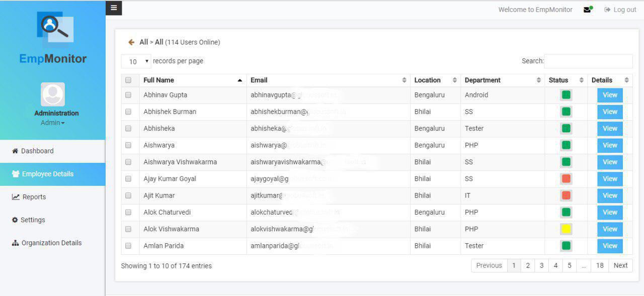This screenshot has width=644, height=296.
Task: Click the Organization Details hierarchy icon
Action: coord(15,243)
